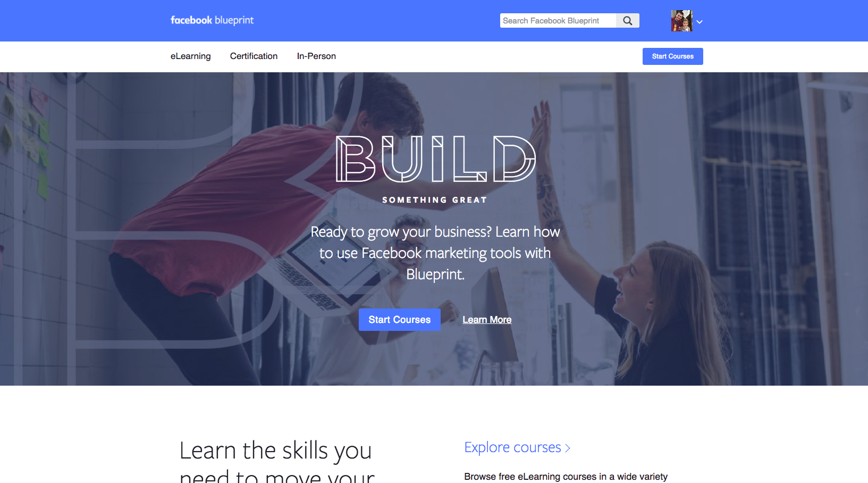Image resolution: width=868 pixels, height=483 pixels.
Task: Go to the In-Person menu item
Action: click(x=316, y=56)
